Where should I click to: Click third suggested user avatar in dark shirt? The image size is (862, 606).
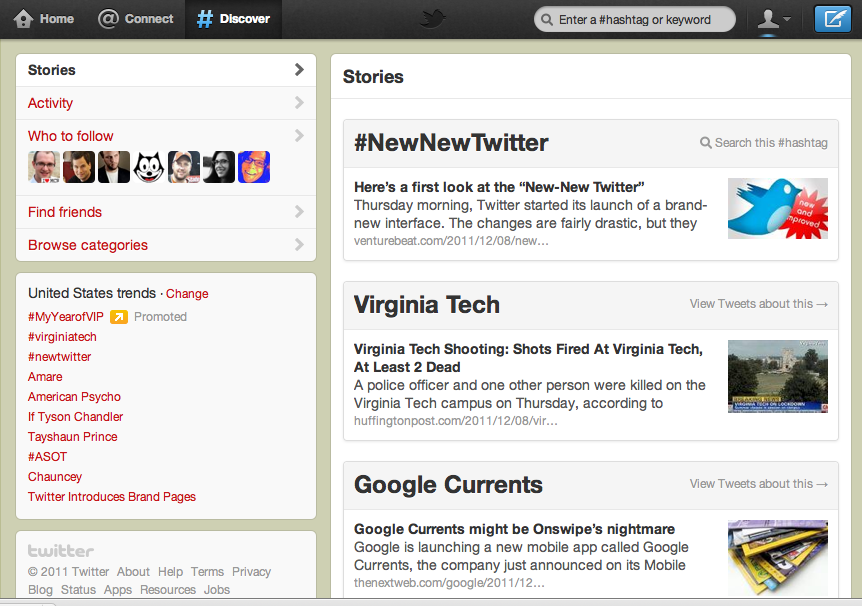point(114,167)
